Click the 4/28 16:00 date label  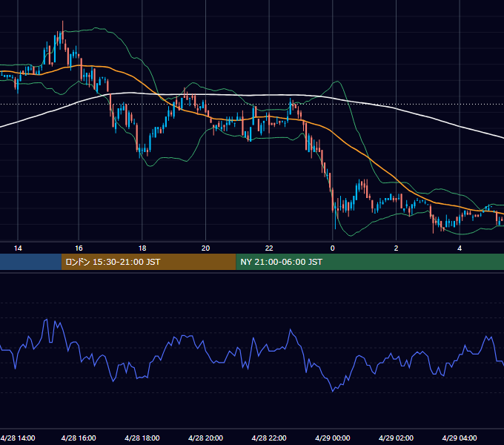(79, 438)
